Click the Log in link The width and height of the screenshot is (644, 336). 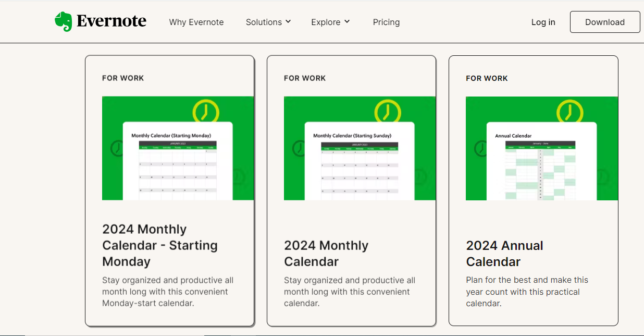(543, 22)
